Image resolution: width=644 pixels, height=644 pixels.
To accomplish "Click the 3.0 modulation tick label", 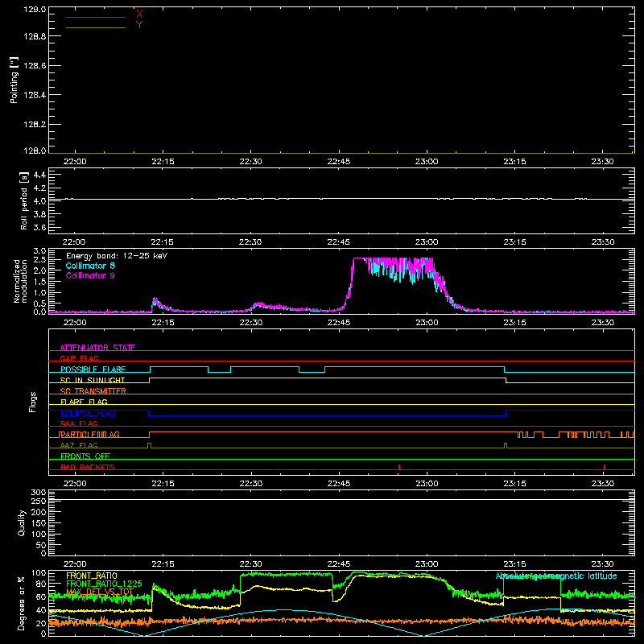I will point(39,251).
